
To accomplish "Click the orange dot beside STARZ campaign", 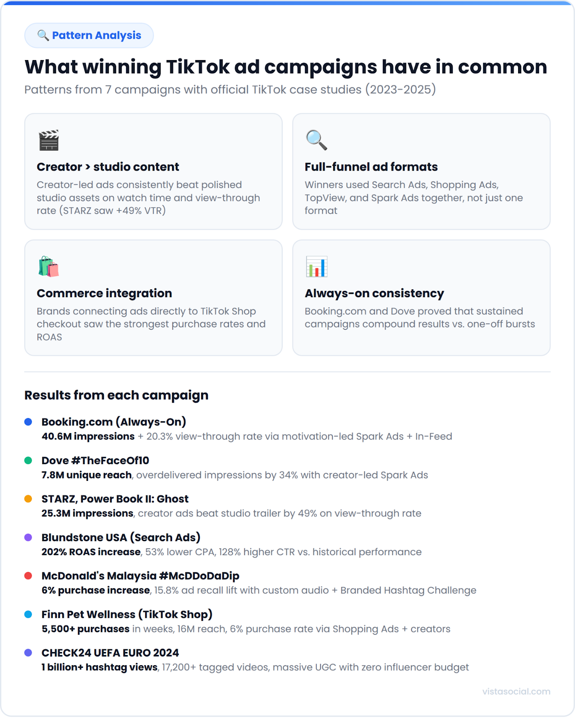I will pos(28,499).
